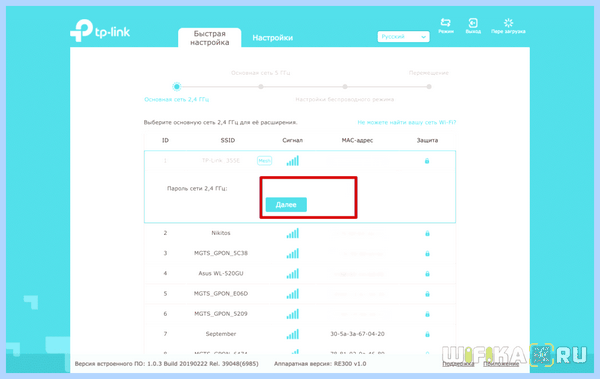Click the tp-link logo
The image size is (600, 379).
coord(100,31)
